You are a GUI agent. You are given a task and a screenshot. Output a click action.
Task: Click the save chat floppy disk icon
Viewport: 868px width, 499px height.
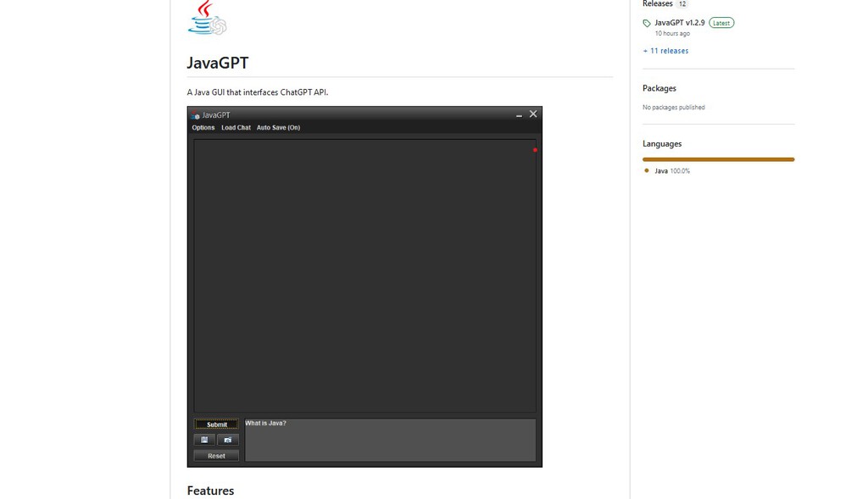204,440
